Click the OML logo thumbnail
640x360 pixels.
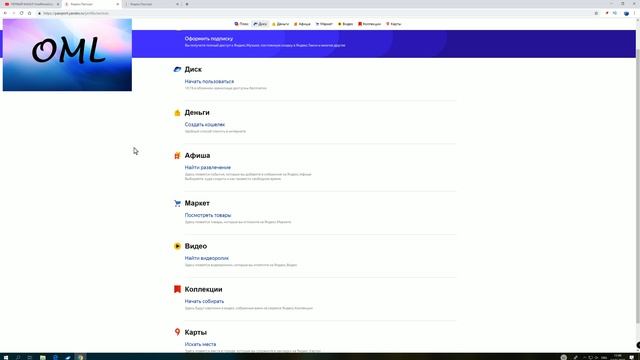(x=67, y=55)
